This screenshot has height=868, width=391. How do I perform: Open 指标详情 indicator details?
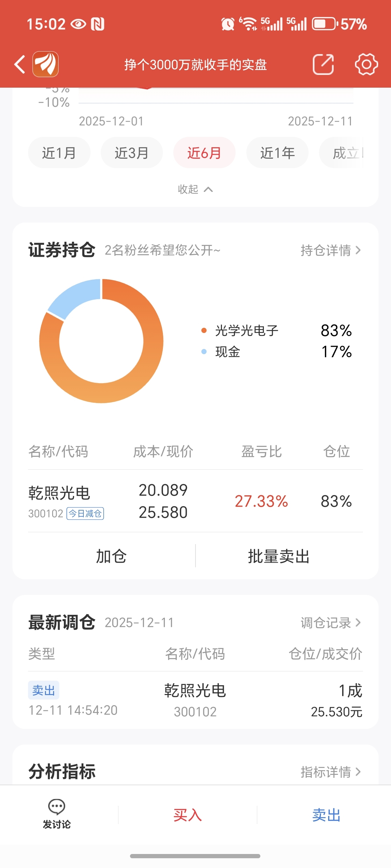pyautogui.click(x=330, y=772)
